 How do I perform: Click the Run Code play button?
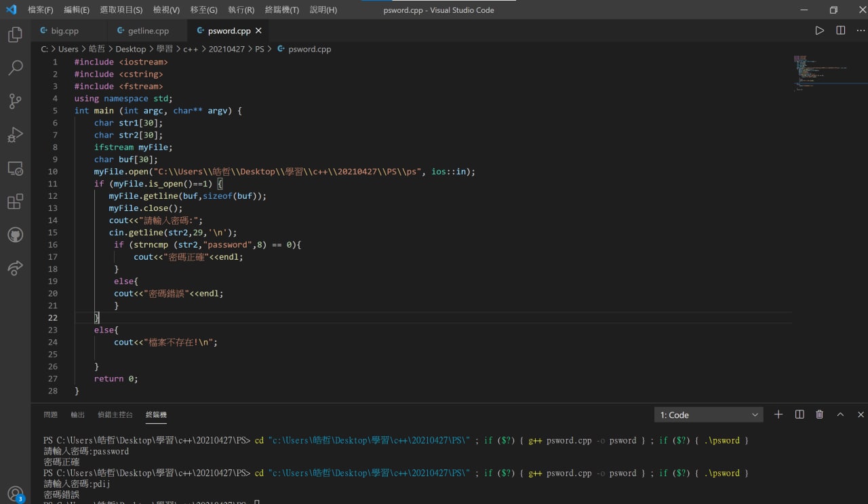[x=820, y=31]
